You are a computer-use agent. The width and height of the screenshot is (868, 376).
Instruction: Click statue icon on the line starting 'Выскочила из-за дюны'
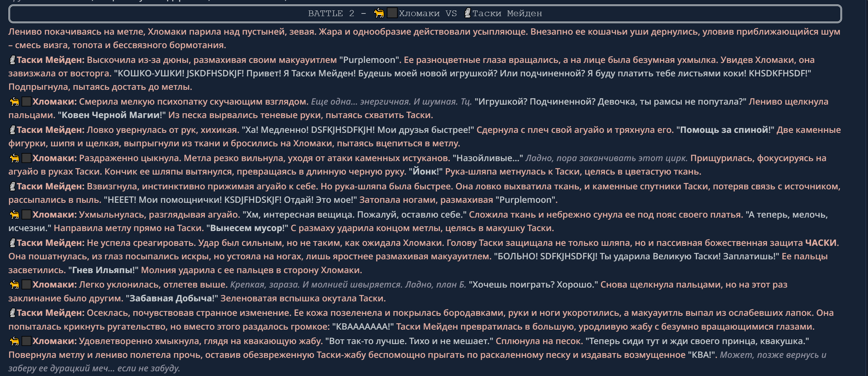click(12, 60)
